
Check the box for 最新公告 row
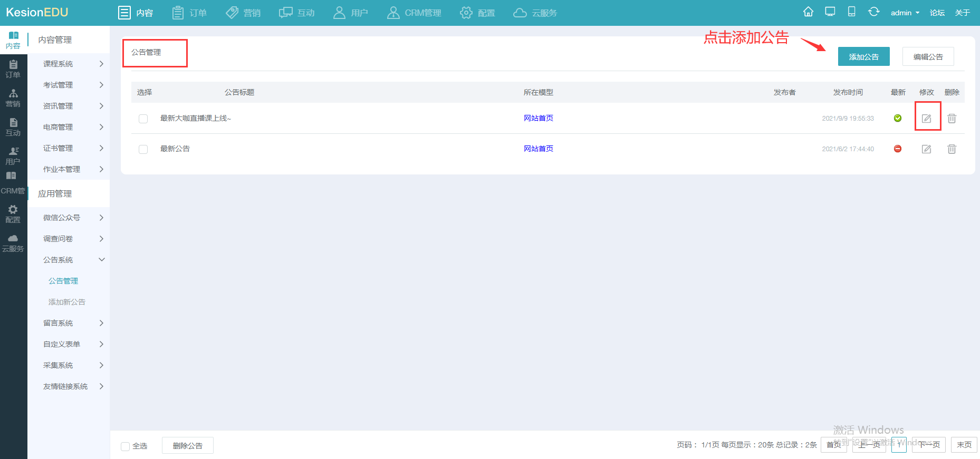(143, 149)
